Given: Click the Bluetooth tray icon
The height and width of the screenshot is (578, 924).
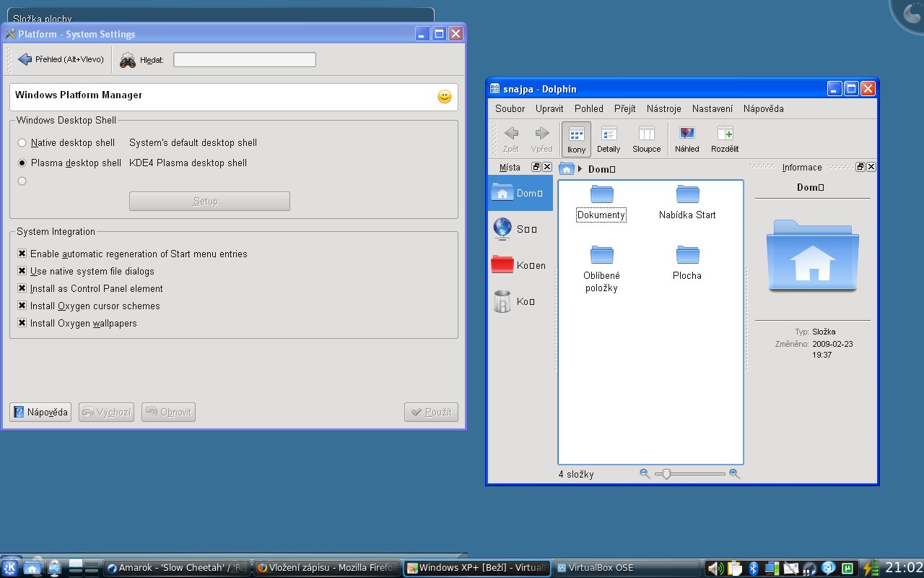Looking at the screenshot, I should point(752,569).
